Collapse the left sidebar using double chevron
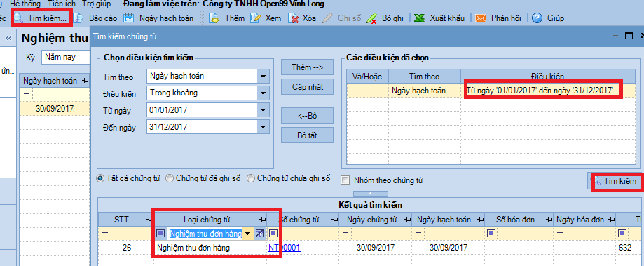This screenshot has height=266, width=644. coord(8,38)
